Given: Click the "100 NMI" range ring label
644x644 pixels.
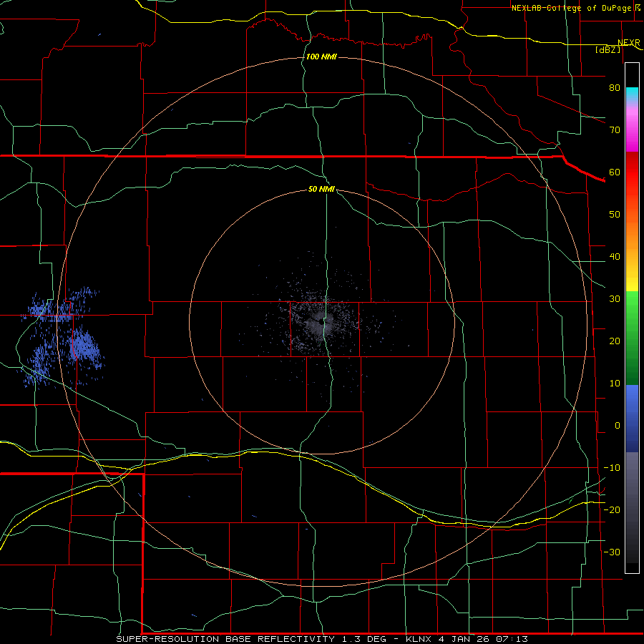Looking at the screenshot, I should pyautogui.click(x=321, y=57).
